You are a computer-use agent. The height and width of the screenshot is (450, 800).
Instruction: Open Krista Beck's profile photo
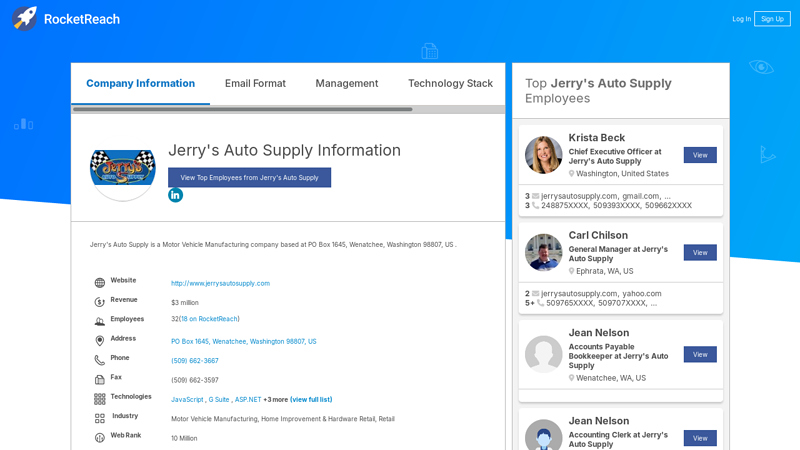coord(544,155)
